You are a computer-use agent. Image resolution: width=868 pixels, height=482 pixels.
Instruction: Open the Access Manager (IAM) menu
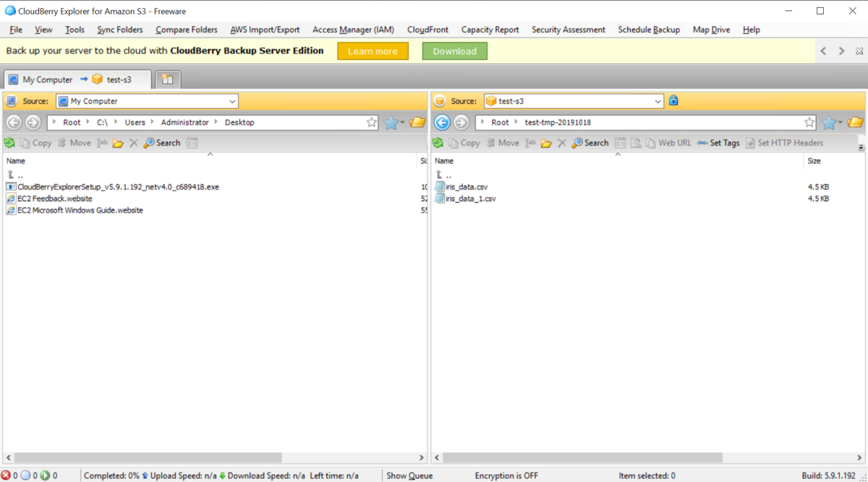point(353,30)
